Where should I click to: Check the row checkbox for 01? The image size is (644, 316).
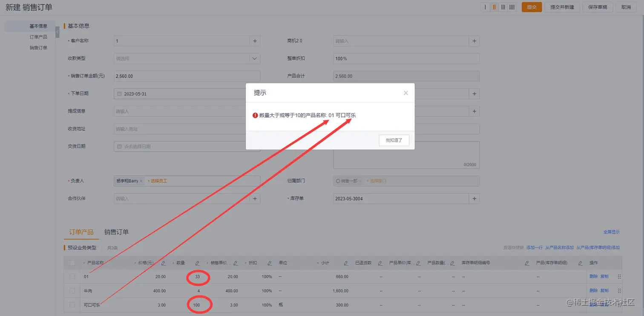click(72, 277)
